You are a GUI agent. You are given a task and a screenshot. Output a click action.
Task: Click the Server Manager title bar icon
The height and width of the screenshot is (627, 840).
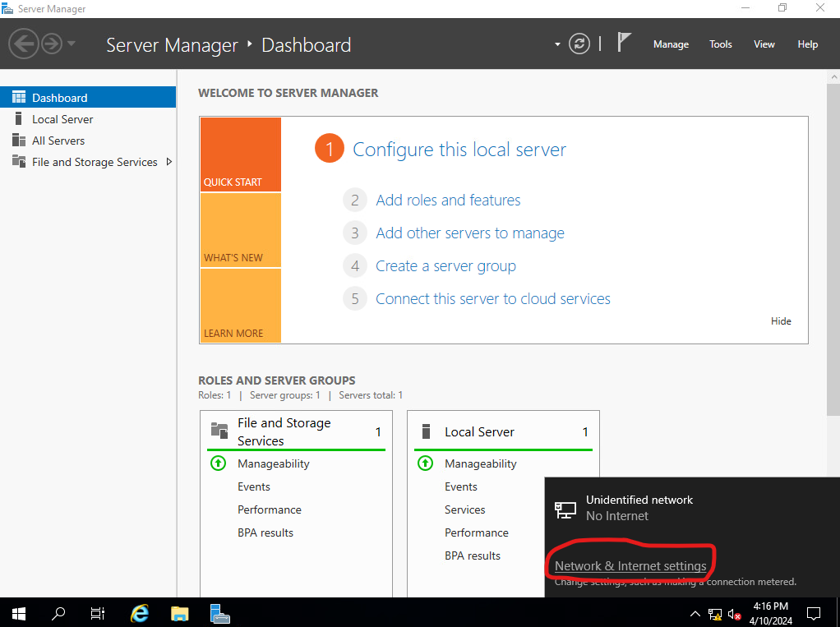[x=7, y=8]
